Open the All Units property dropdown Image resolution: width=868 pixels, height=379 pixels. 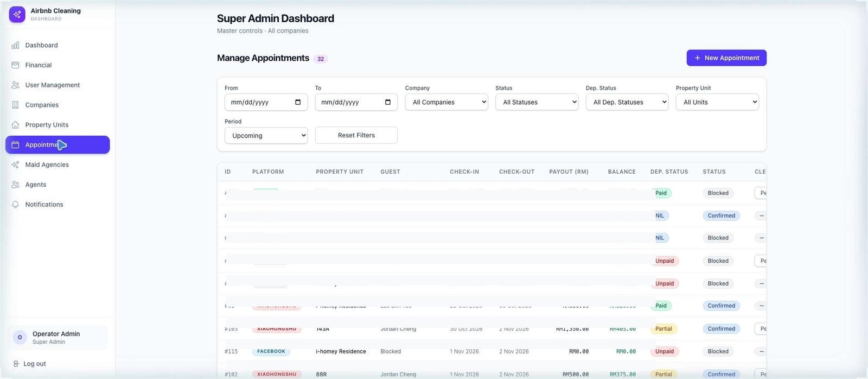tap(717, 102)
